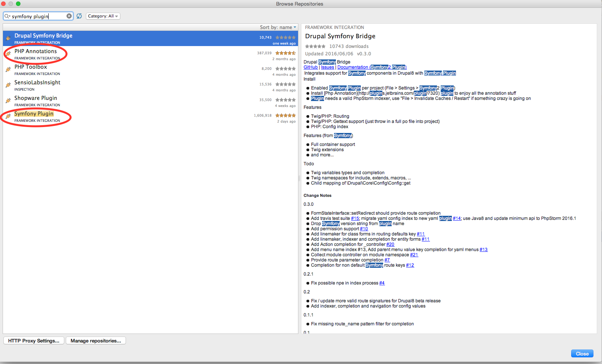The height and width of the screenshot is (364, 602).
Task: Open Symfony Plugin link in the Integrates line
Action: [x=440, y=73]
